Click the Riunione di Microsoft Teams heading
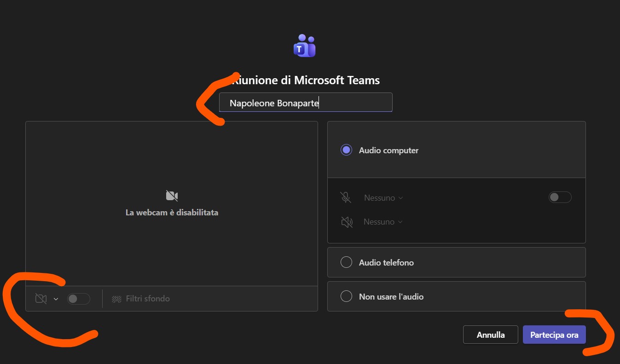620x364 pixels. 307,80
